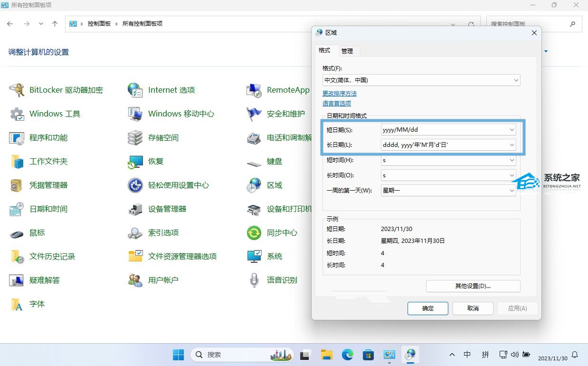This screenshot has height=366, width=588.
Task: Click the 更改排序方法 link
Action: click(x=339, y=94)
